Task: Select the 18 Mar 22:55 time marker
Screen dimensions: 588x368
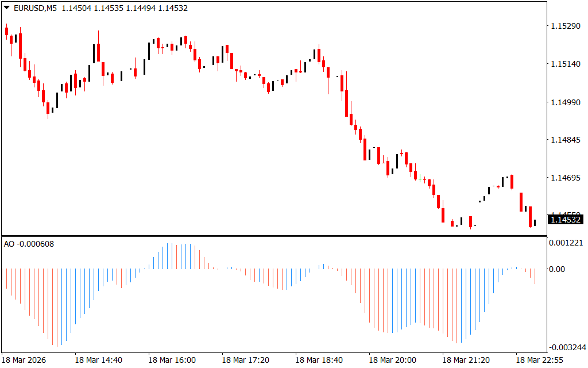Action: (539, 360)
